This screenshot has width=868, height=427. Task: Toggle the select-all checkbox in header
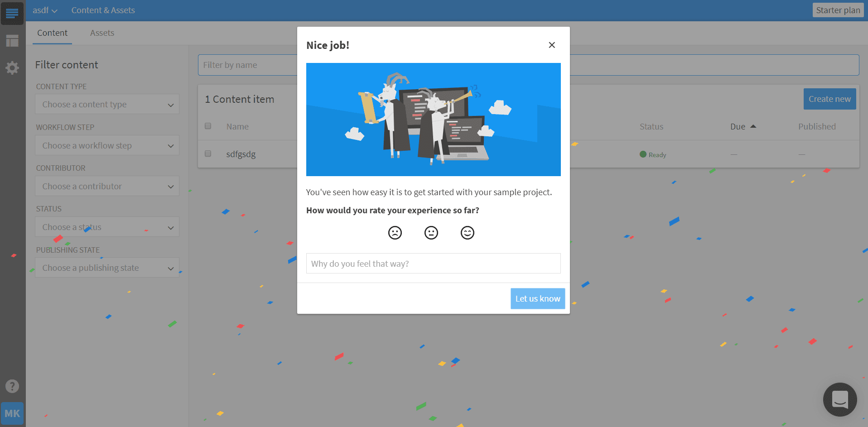point(208,126)
